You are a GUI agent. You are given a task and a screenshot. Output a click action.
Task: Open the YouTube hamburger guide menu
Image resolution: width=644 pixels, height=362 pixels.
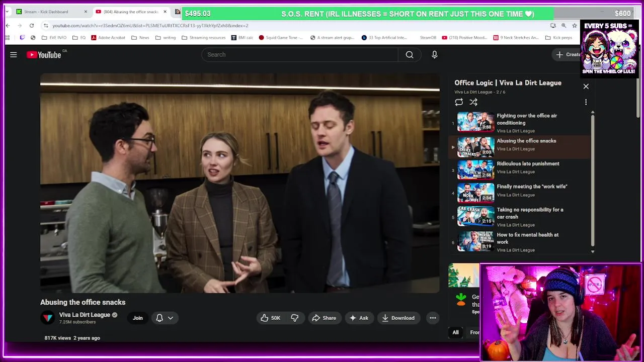click(x=14, y=55)
